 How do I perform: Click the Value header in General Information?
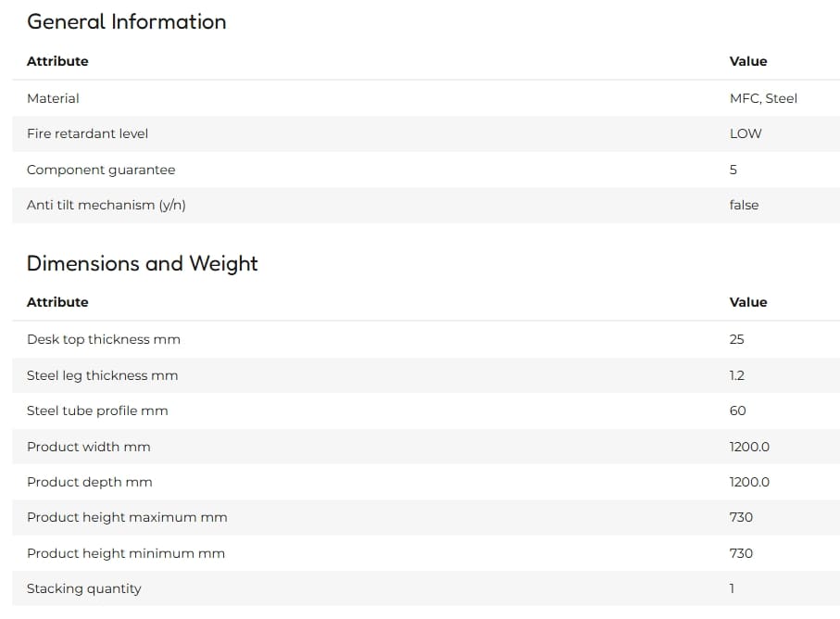748,61
